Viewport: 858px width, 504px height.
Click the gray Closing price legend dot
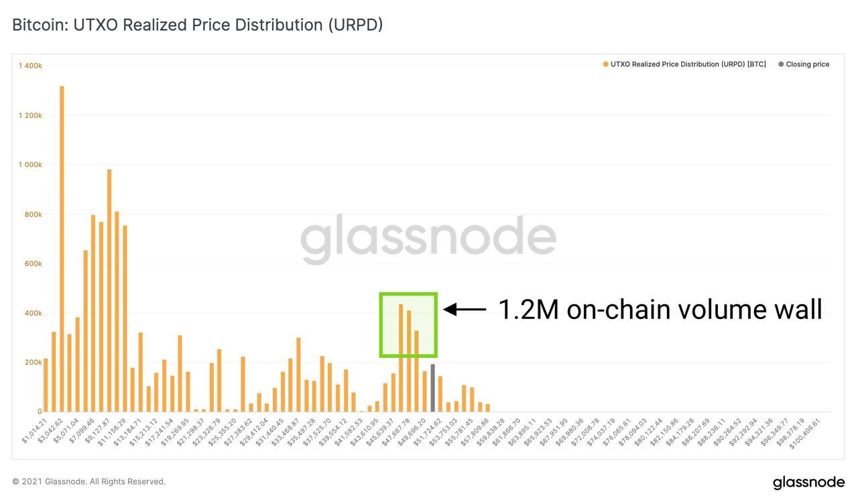[x=781, y=64]
